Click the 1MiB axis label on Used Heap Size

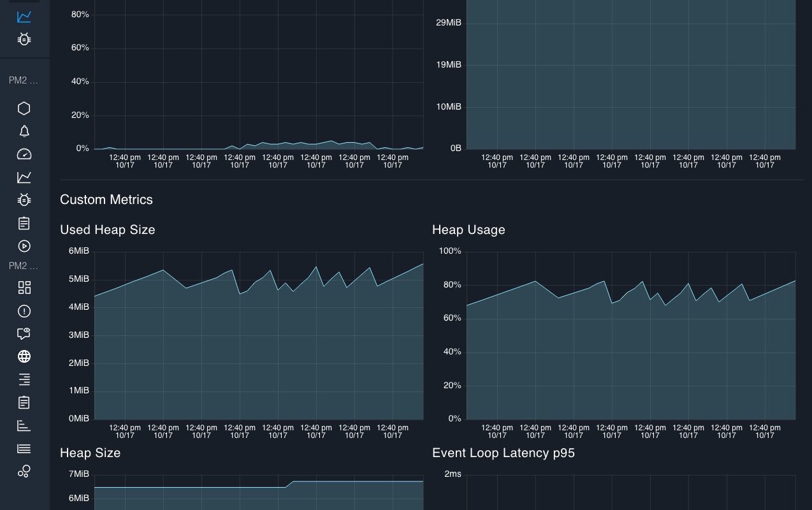pos(79,391)
